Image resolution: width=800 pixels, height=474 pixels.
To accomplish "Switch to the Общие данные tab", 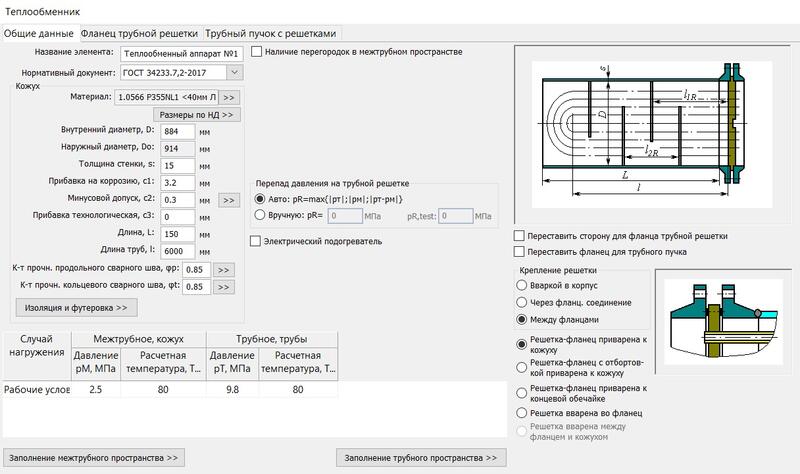I will [x=39, y=34].
